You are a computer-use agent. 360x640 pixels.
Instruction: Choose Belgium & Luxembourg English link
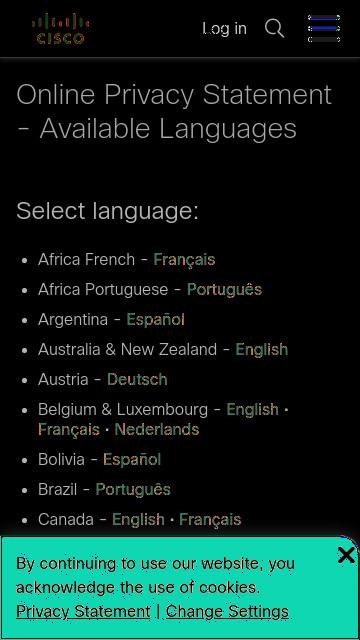click(252, 409)
